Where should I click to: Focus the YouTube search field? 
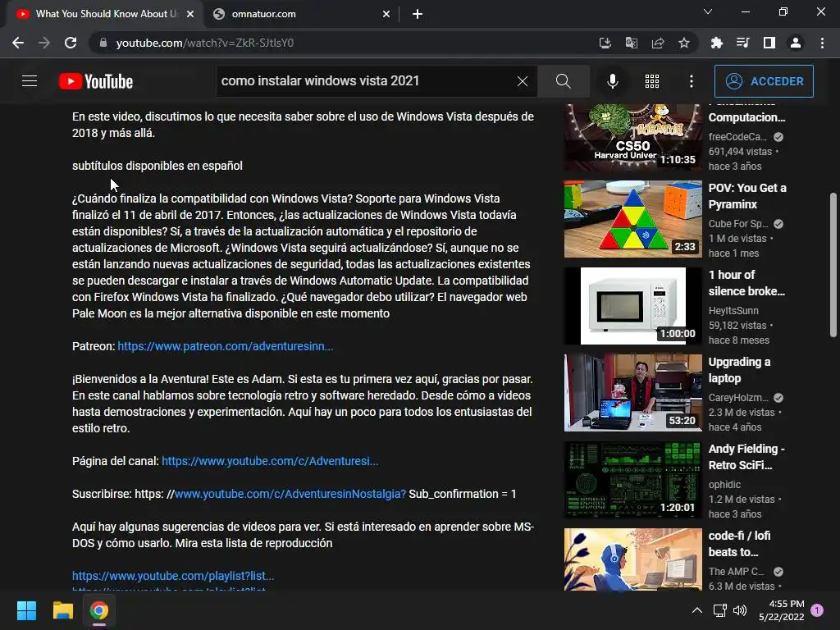tap(367, 81)
